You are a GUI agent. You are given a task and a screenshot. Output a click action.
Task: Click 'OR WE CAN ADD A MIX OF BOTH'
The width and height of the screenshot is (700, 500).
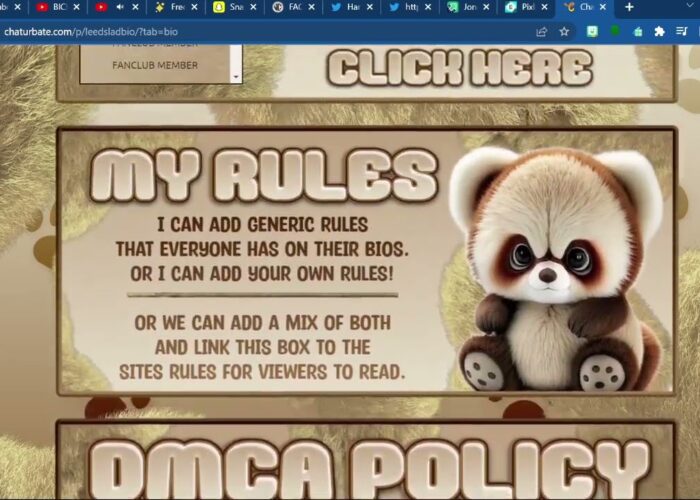[262, 322]
